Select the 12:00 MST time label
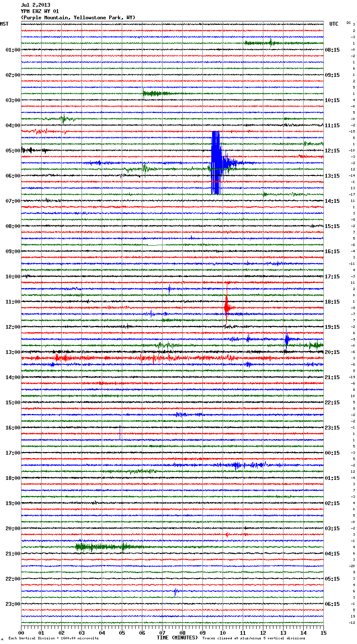Screen dimensions: 357x644 click(x=13, y=327)
